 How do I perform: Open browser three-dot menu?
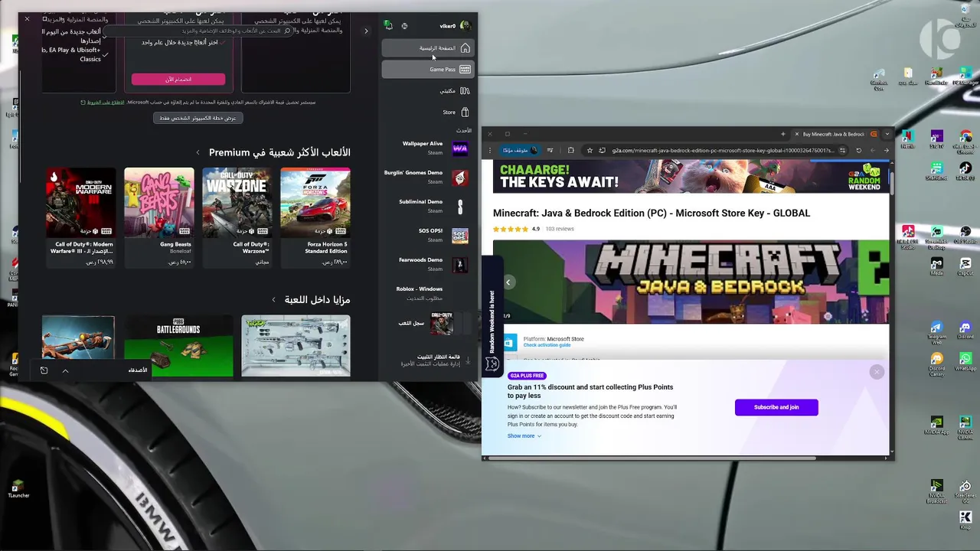pos(490,151)
